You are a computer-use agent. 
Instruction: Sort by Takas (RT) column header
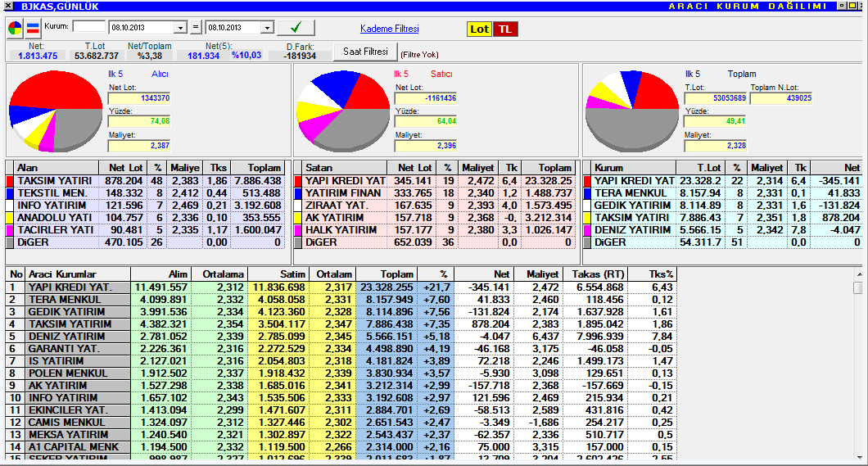point(598,274)
